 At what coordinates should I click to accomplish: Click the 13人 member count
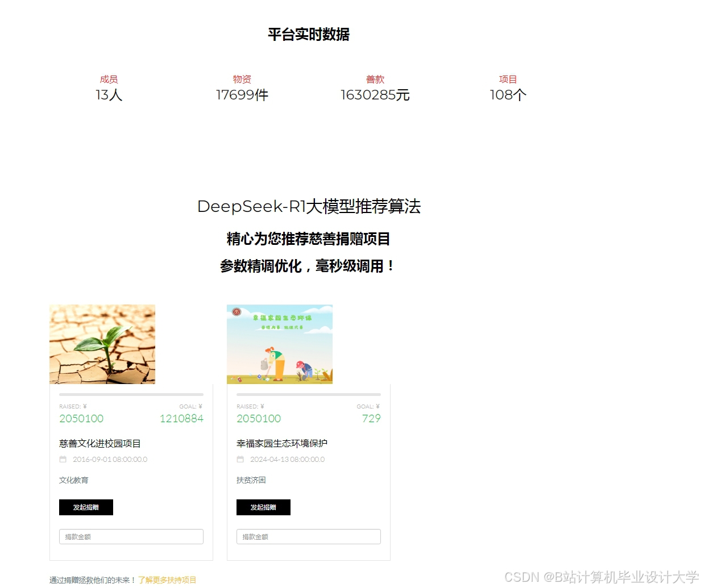coord(109,95)
